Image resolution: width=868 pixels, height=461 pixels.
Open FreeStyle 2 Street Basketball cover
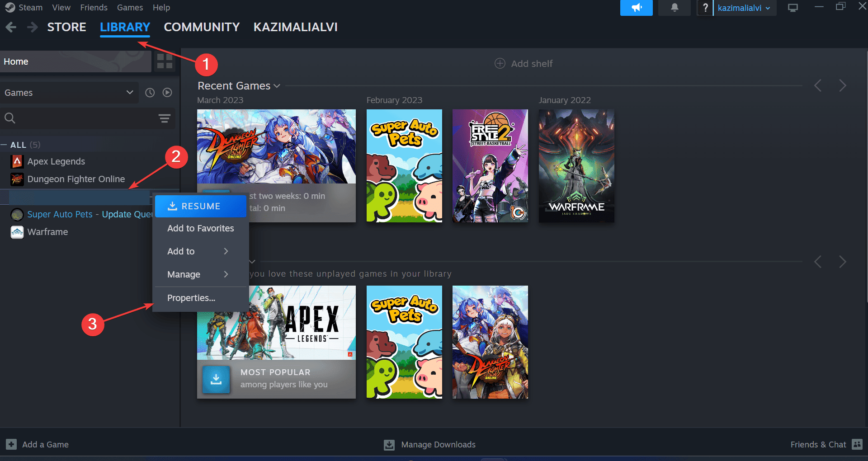tap(490, 166)
